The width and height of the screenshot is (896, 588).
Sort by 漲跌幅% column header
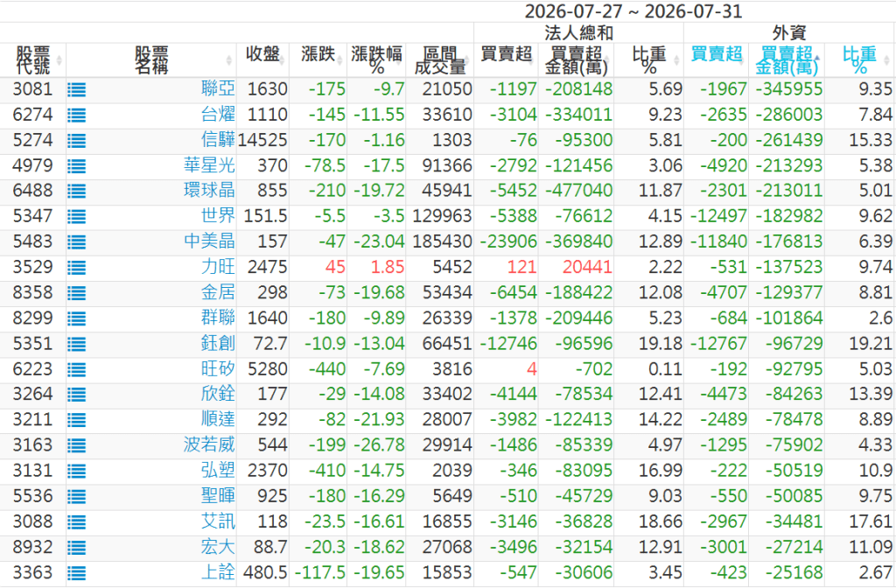(x=376, y=60)
